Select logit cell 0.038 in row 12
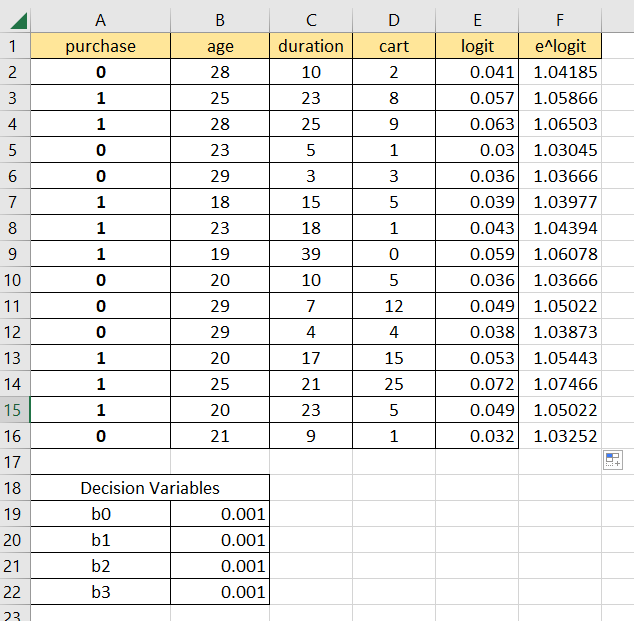634x621 pixels. pyautogui.click(x=477, y=332)
